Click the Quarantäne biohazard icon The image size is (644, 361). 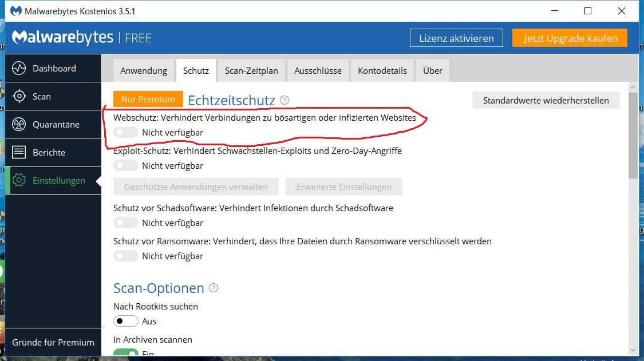[19, 124]
